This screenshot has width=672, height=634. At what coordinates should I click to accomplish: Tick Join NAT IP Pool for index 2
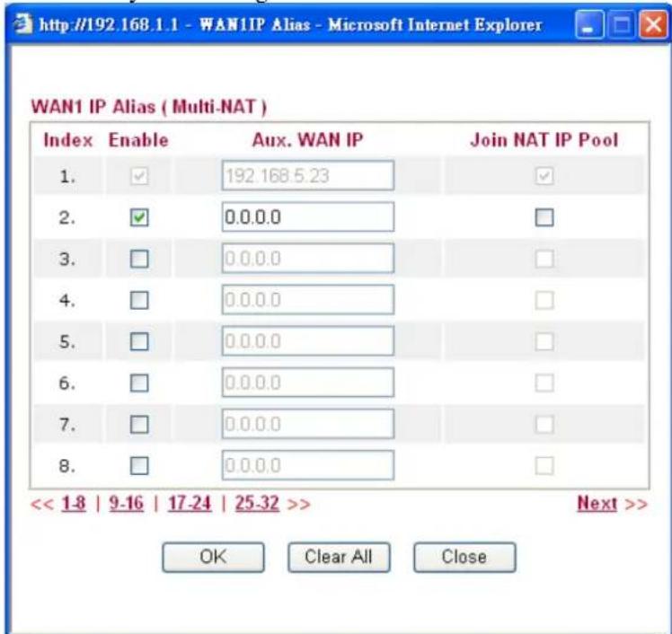[x=544, y=217]
